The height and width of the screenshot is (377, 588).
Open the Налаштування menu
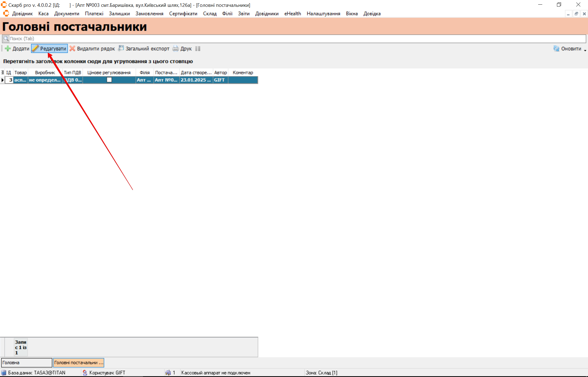click(x=323, y=14)
